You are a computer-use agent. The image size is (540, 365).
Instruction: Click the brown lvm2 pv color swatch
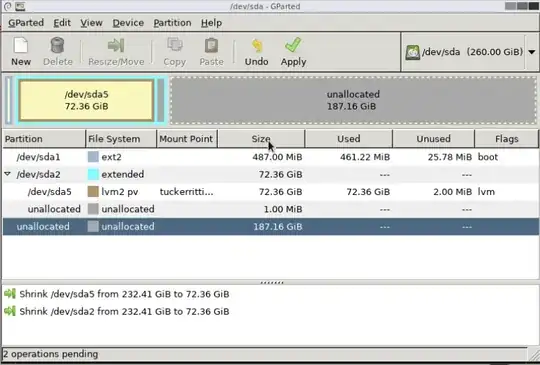[x=93, y=192]
